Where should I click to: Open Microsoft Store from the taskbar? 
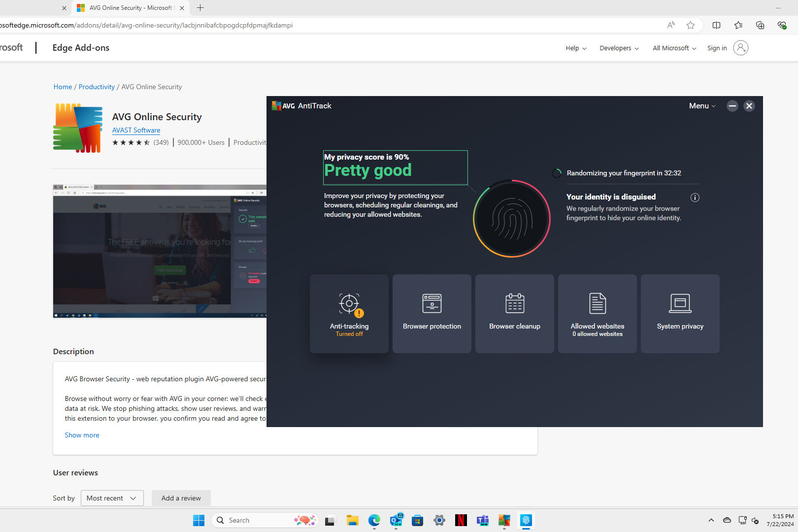[x=418, y=520]
